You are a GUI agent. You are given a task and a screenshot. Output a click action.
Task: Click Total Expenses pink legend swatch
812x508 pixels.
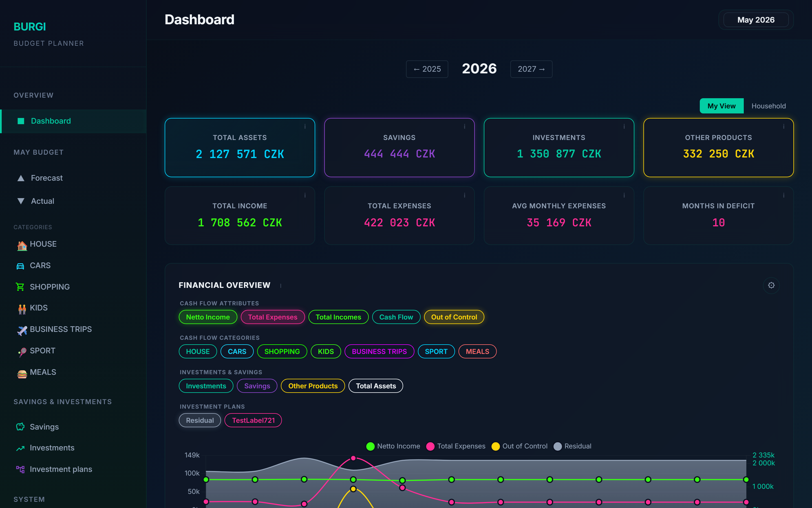pos(430,446)
